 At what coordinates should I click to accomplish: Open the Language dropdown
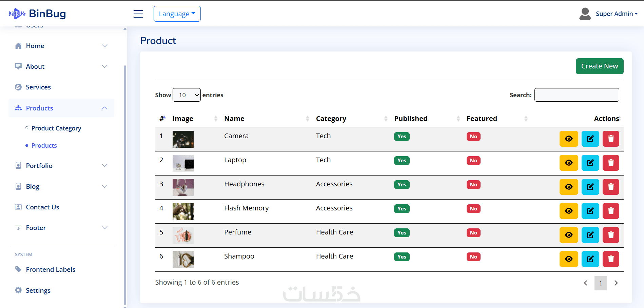tap(177, 14)
